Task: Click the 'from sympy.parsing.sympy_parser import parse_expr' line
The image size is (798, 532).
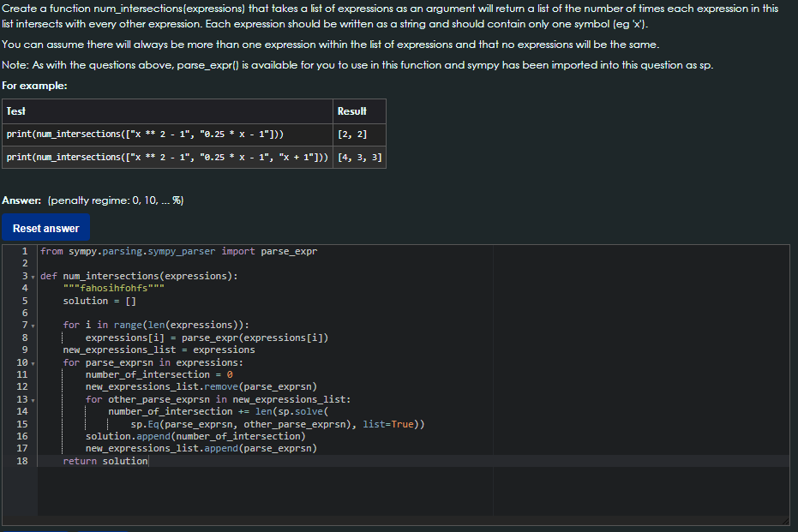Action: pos(178,251)
